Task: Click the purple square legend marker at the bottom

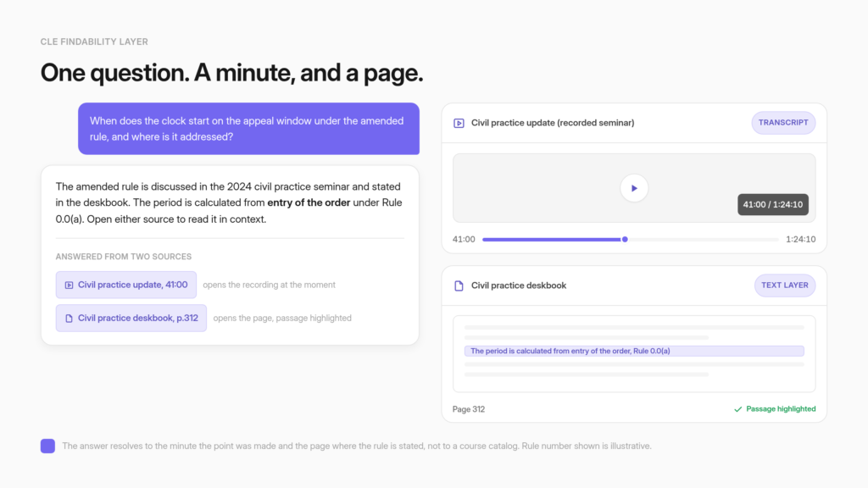Action: [x=47, y=446]
